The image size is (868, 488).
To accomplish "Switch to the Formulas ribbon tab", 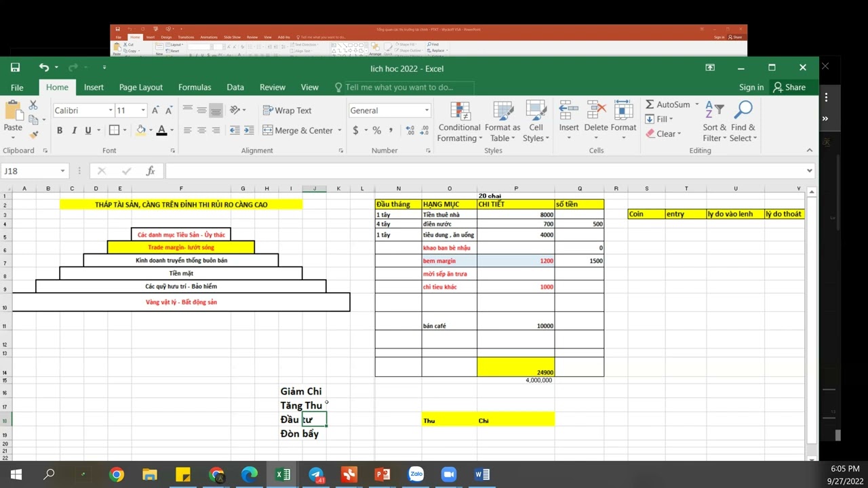I will (195, 87).
